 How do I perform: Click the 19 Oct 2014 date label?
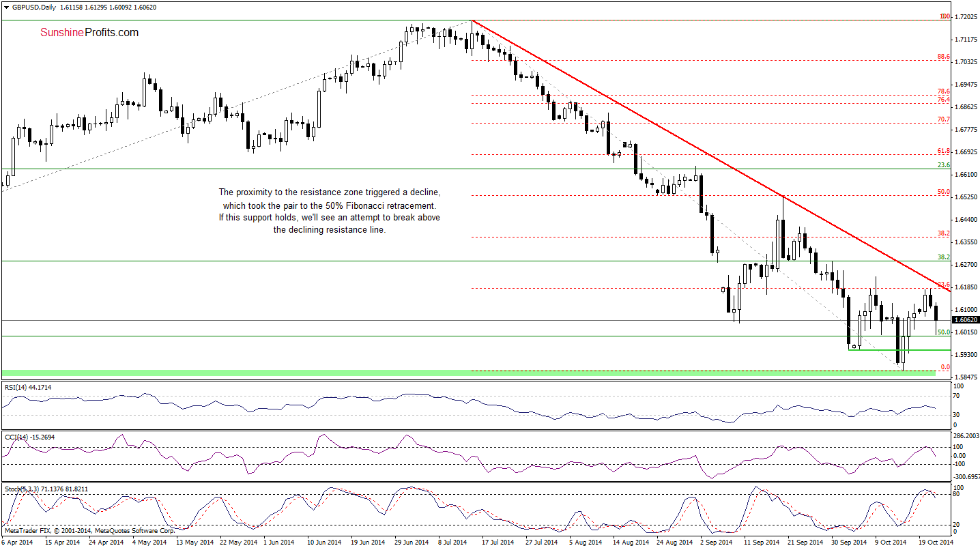pyautogui.click(x=936, y=542)
